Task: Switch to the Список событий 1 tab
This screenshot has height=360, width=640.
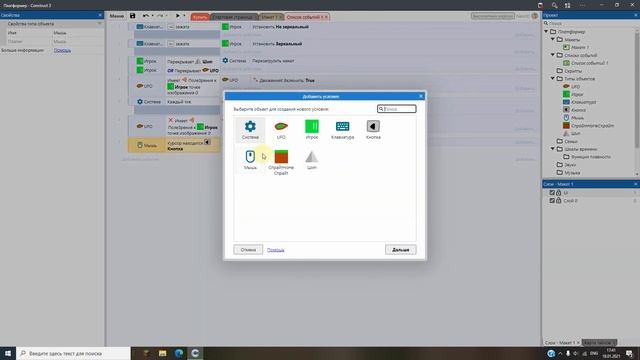Action: [307, 17]
